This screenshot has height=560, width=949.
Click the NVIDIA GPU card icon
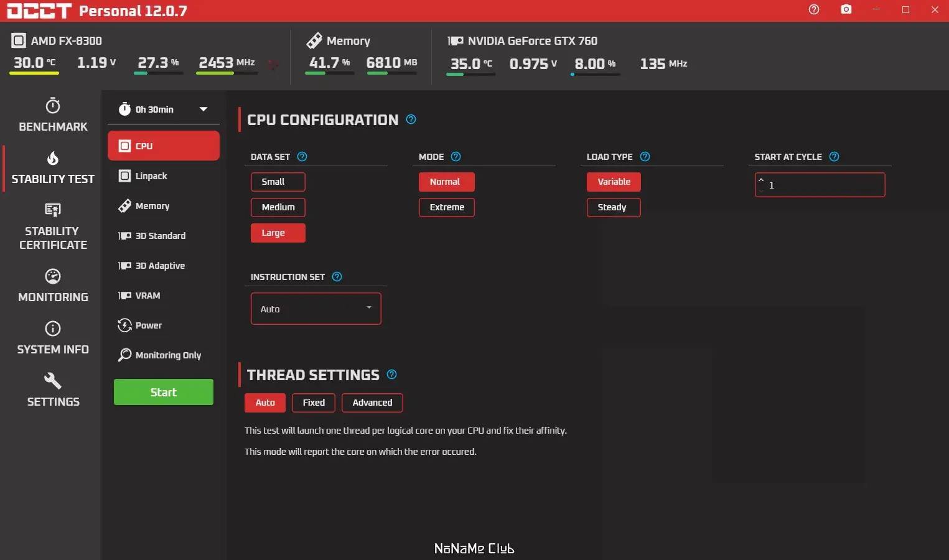456,41
